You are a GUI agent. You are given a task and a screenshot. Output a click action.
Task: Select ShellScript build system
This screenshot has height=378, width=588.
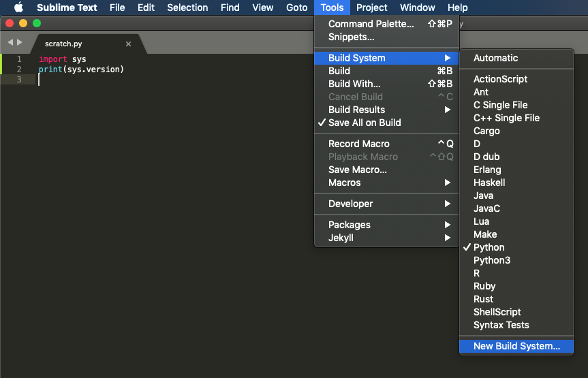pyautogui.click(x=516, y=312)
